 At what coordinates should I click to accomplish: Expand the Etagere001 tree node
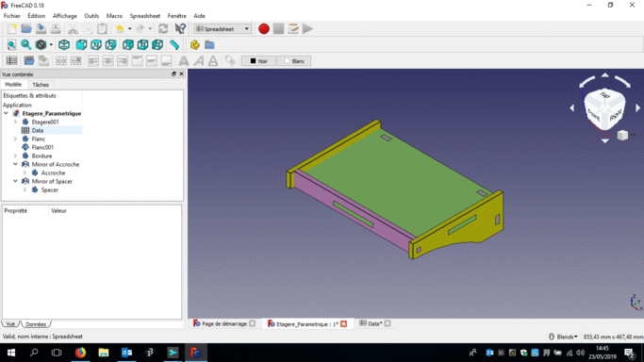[x=16, y=122]
